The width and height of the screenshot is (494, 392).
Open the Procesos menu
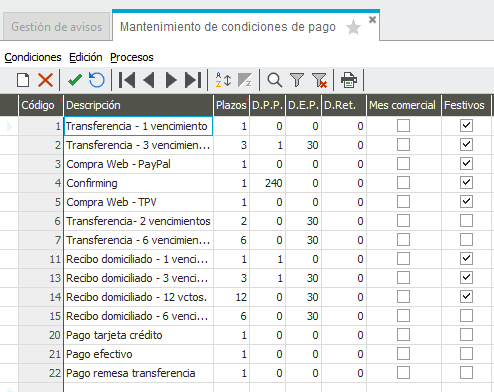pos(132,57)
